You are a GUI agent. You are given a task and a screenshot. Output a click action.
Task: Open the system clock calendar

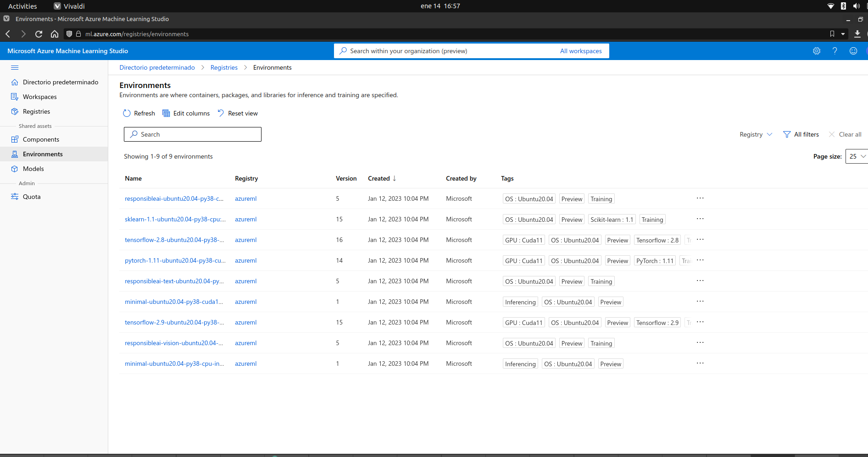click(440, 6)
